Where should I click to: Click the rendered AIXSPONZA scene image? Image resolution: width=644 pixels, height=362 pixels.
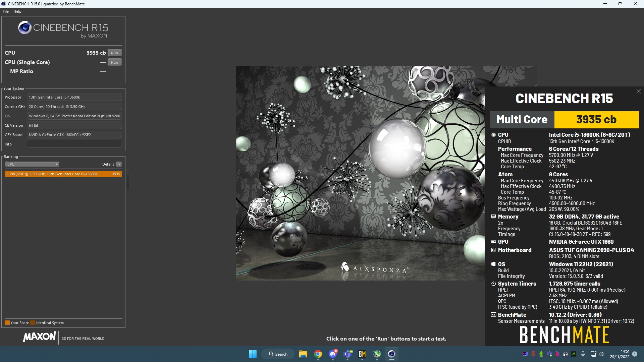point(360,173)
